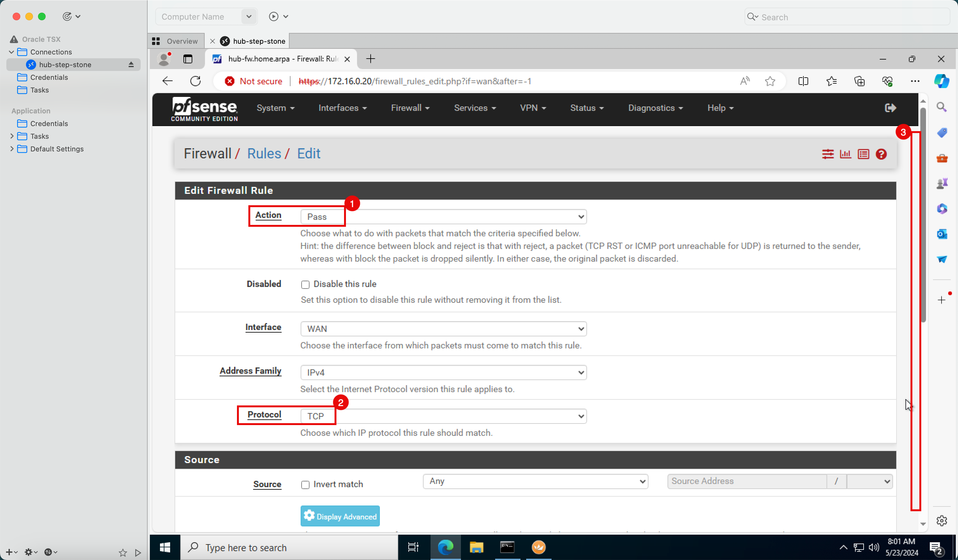Open the Firewall menu item
Image resolution: width=958 pixels, height=560 pixels.
[x=410, y=108]
